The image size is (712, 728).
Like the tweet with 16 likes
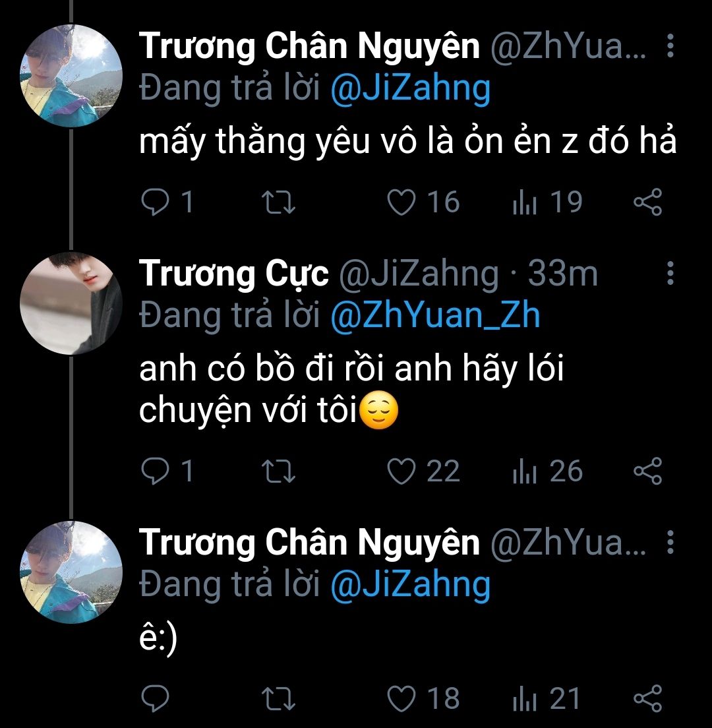pos(401,202)
